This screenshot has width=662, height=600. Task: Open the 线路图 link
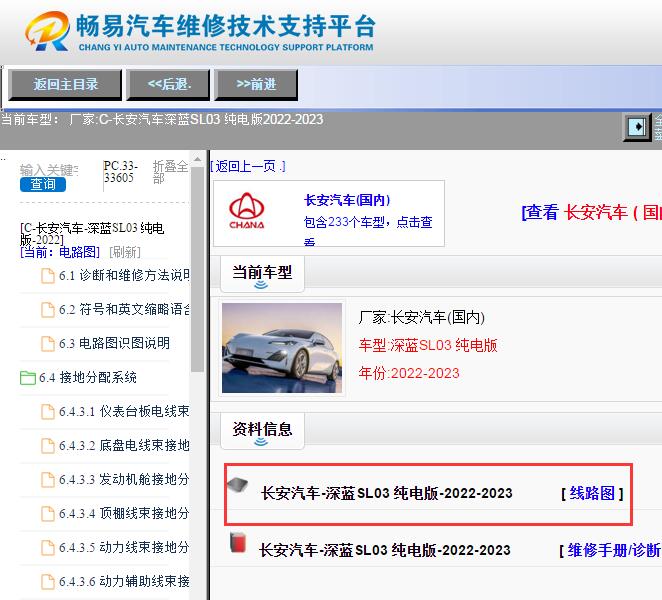coord(592,493)
